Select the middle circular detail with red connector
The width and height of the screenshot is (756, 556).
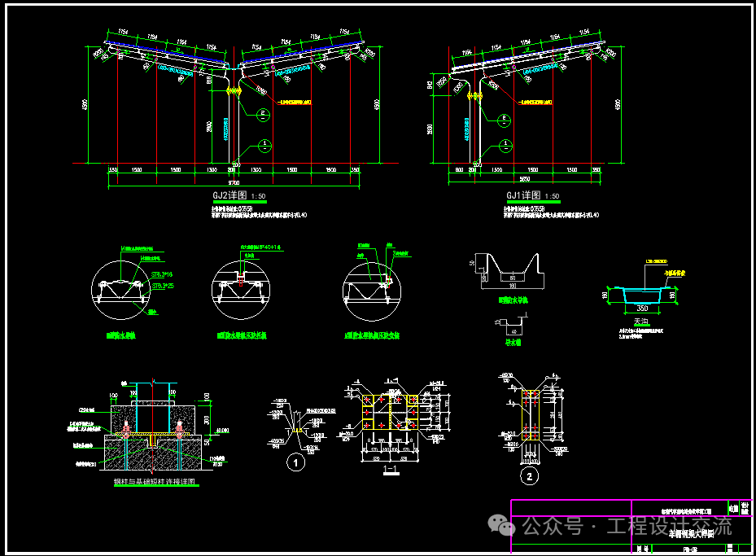click(x=242, y=287)
